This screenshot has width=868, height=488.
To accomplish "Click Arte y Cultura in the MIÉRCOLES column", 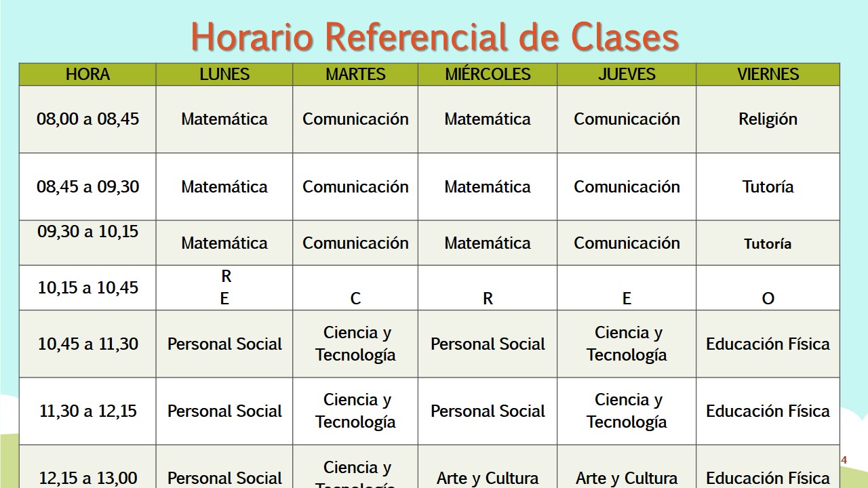I will point(488,479).
